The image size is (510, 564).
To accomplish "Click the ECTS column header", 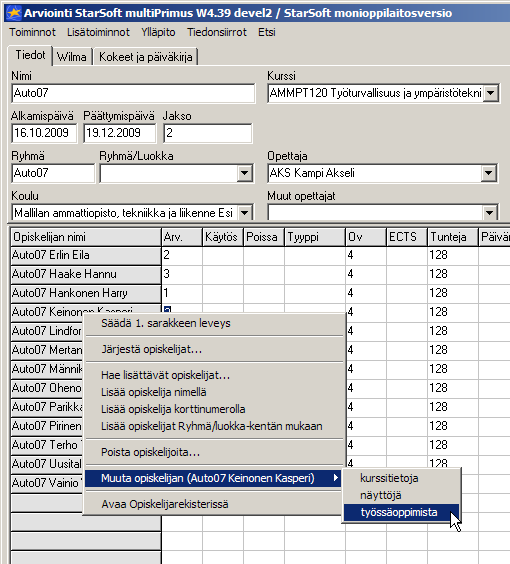I will pos(407,237).
